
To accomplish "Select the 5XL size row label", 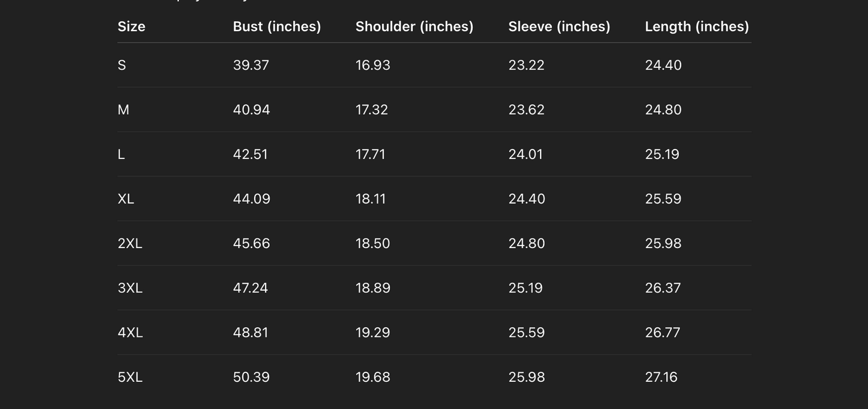I will (x=130, y=377).
